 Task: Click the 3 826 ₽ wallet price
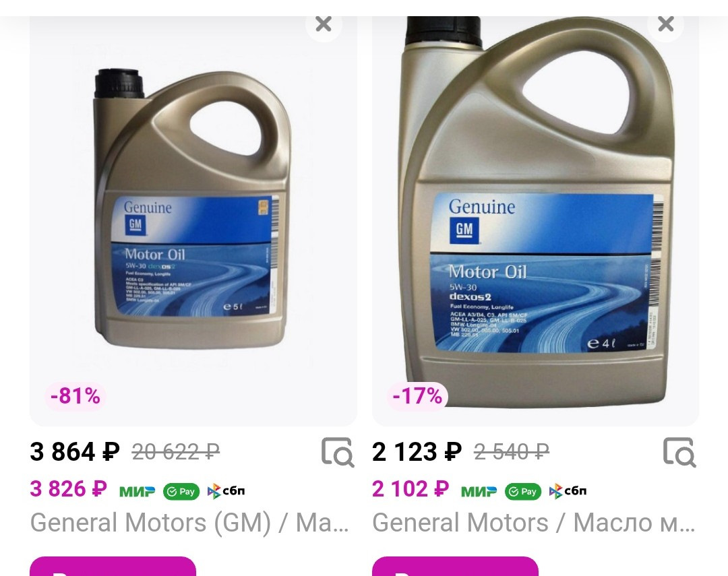coord(69,489)
